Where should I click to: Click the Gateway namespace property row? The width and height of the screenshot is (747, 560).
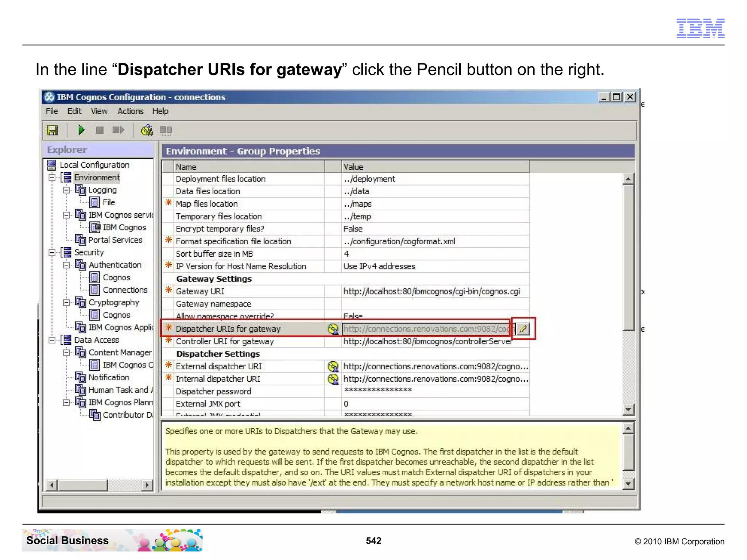tap(346, 304)
